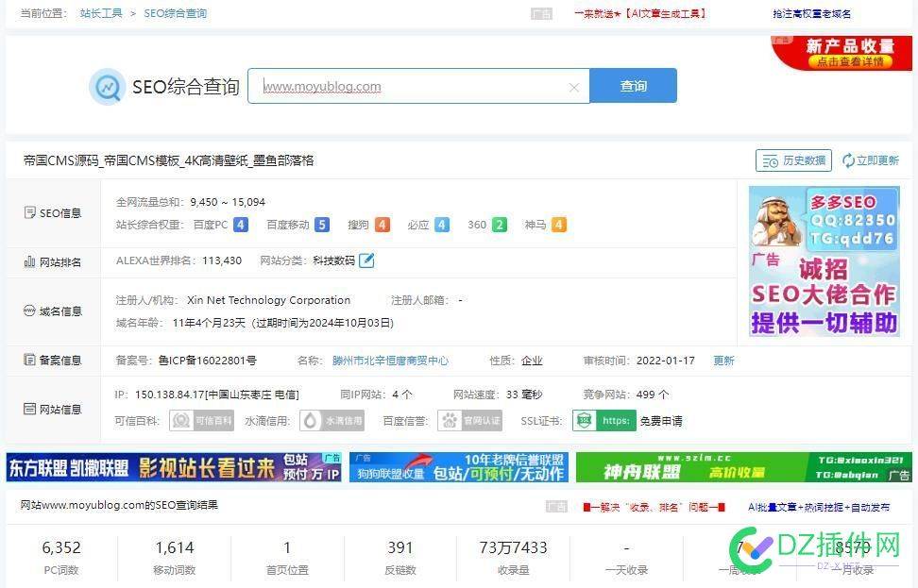
Task: Click the 官网认证 Baidu badge
Action: coord(469,420)
